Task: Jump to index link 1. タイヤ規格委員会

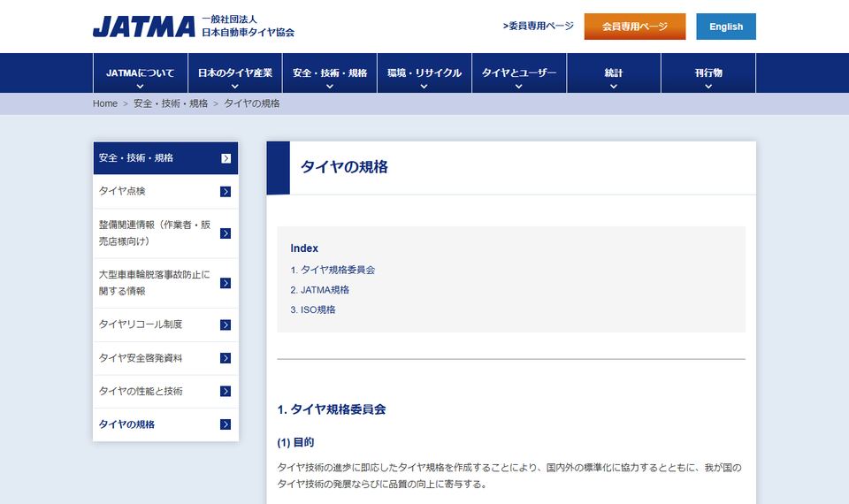Action: point(333,271)
